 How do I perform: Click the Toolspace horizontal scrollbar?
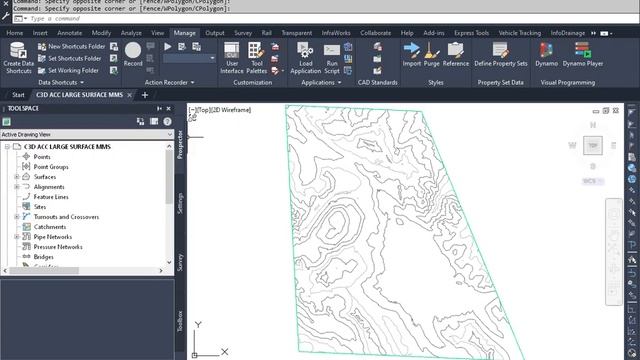(x=44, y=271)
